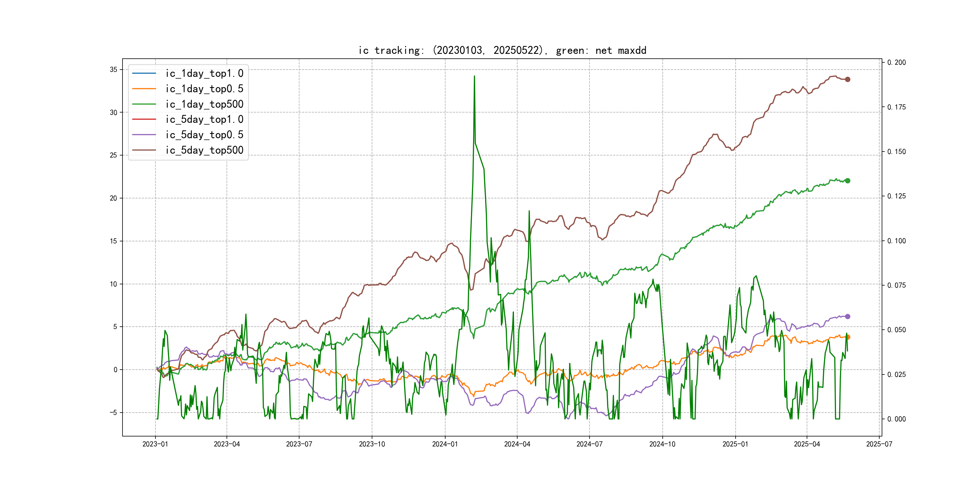Viewport: 980px width, 490px height.
Task: Click the right y-axis label 0.200
Action: click(896, 62)
